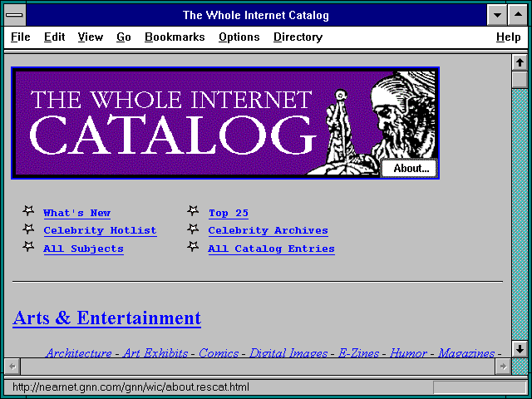Follow the Art Exhibits link
Screen dimensions: 532x399
155,353
